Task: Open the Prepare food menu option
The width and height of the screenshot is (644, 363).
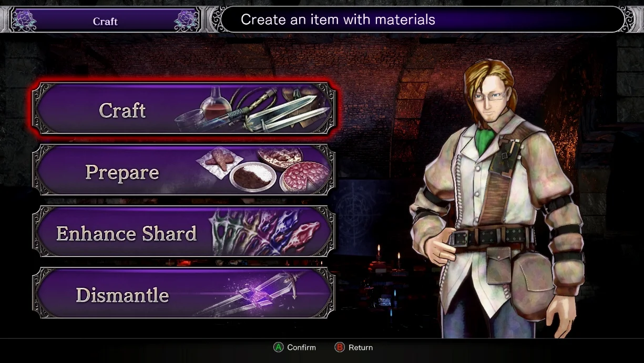Action: pos(183,171)
